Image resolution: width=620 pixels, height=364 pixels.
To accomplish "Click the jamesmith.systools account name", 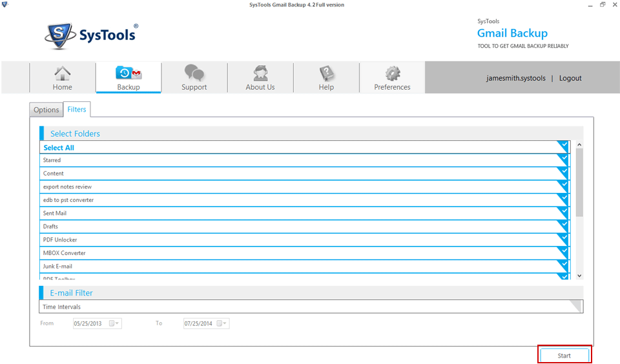I will pyautogui.click(x=516, y=78).
